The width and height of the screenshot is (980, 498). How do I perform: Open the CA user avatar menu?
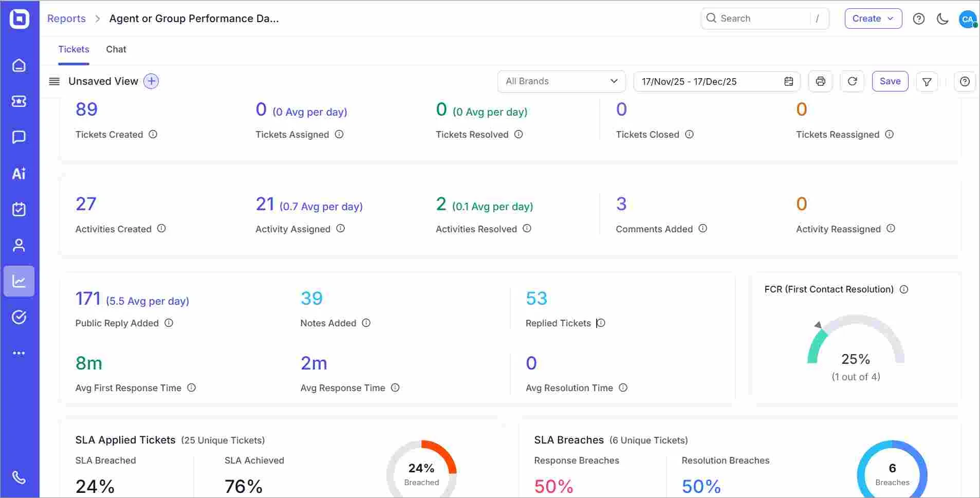968,19
